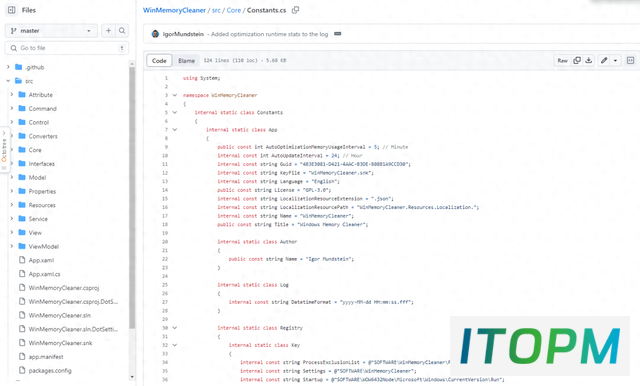Focus the Go to file input
The image size is (640, 386).
click(67, 48)
